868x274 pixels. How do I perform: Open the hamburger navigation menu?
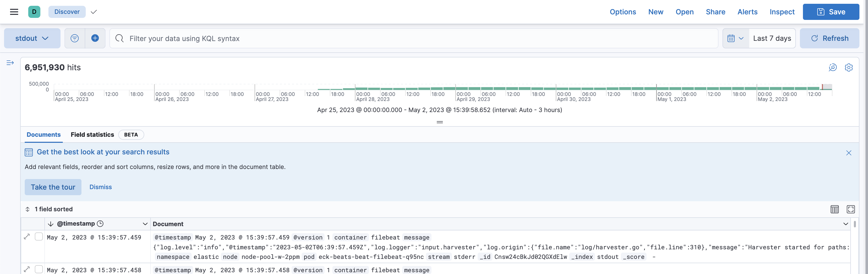click(14, 12)
